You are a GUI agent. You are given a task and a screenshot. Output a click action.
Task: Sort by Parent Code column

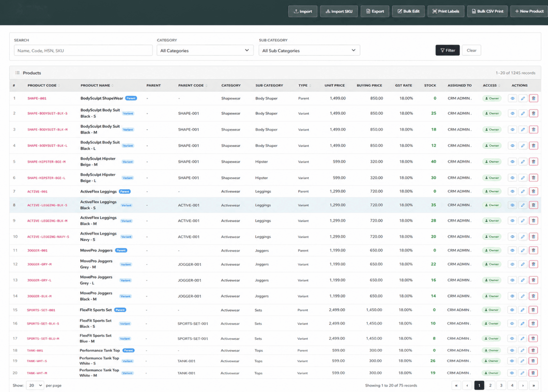193,86
